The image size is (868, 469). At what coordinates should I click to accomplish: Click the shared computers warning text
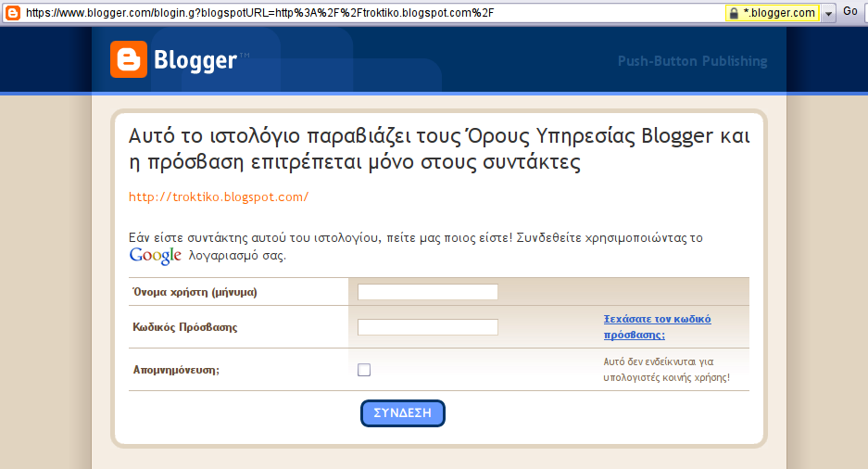(666, 369)
